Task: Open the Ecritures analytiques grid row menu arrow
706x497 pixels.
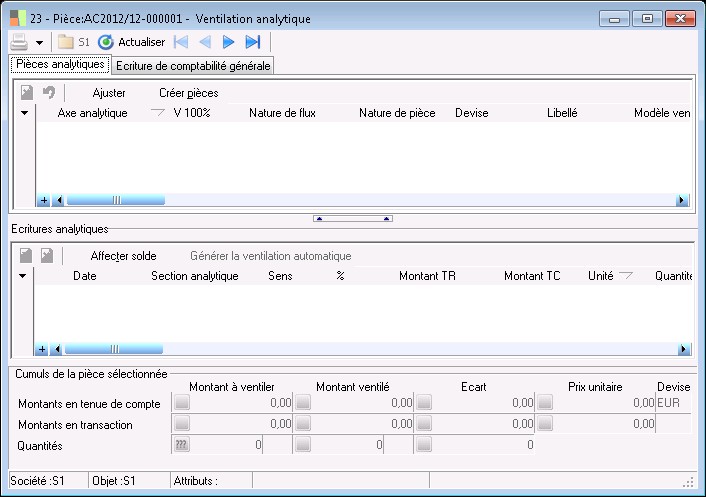Action: [x=25, y=276]
